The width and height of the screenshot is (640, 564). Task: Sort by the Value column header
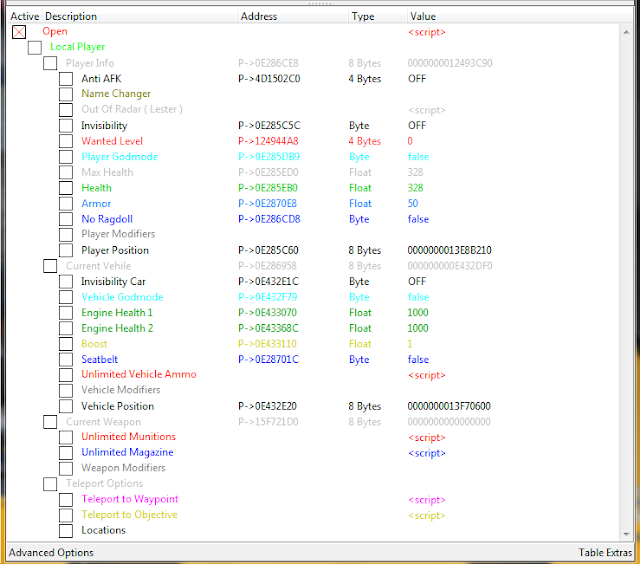tap(520, 16)
